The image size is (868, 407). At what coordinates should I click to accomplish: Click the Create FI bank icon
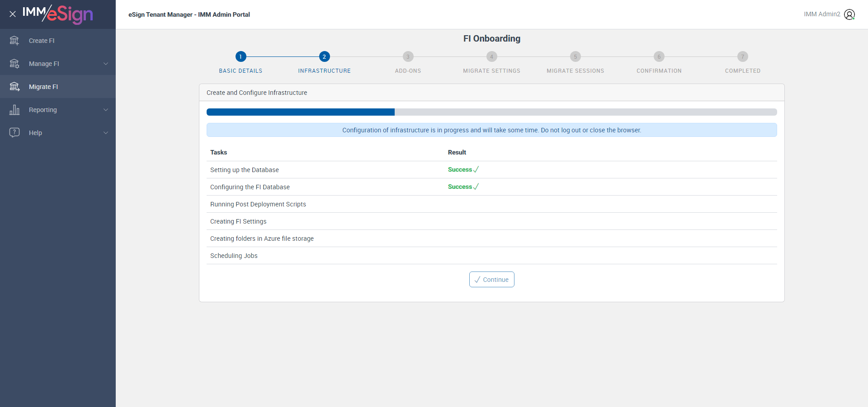pos(14,41)
